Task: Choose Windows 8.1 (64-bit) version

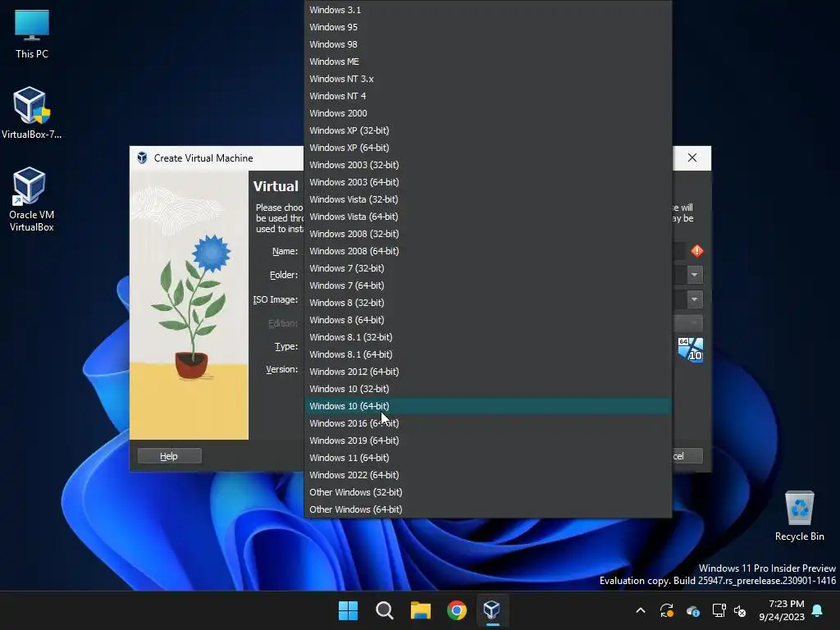Action: tap(488, 354)
